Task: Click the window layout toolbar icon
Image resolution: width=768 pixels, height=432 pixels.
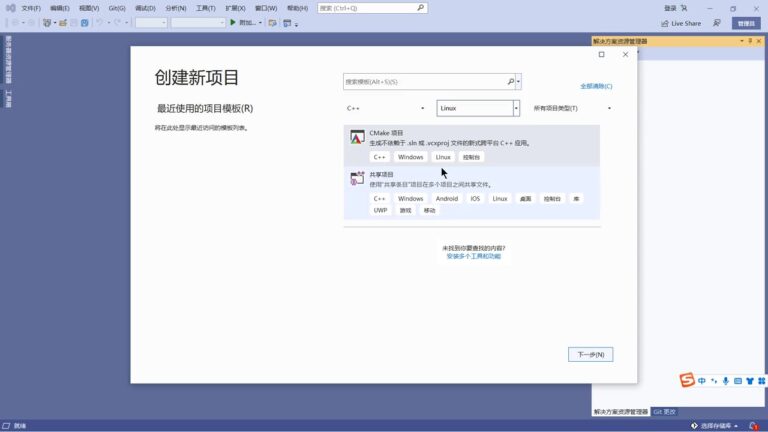Action: tap(288, 23)
